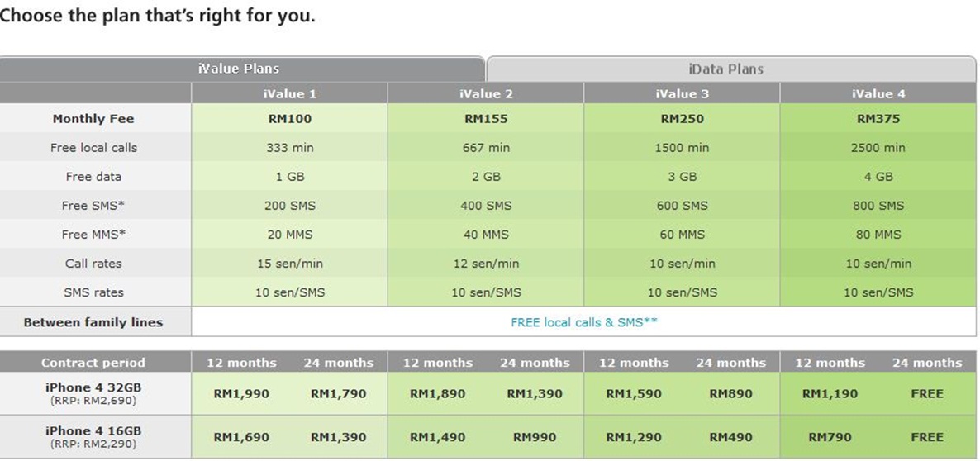Click the RM1,690 iPhone 16GB price
Image resolution: width=980 pixels, height=461 pixels.
click(x=241, y=437)
